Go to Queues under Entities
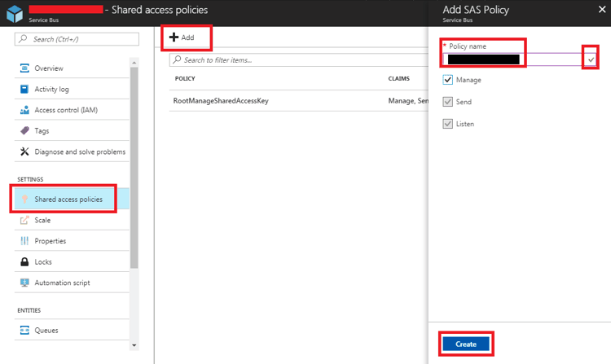611x364 pixels. (x=46, y=331)
